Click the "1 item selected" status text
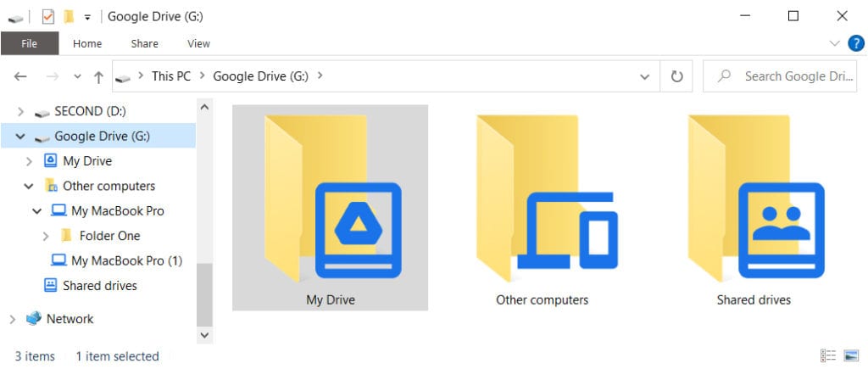This screenshot has width=868, height=369. point(117,356)
